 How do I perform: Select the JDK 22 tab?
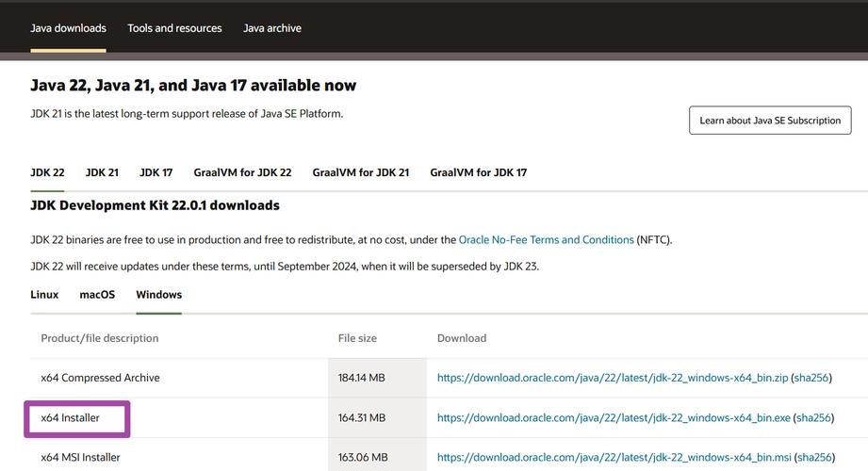47,172
